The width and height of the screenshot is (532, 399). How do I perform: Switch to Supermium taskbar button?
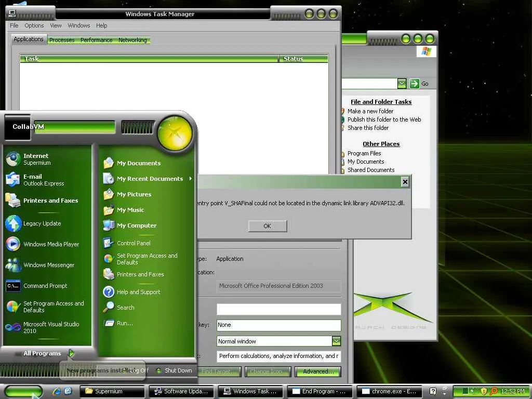click(x=112, y=391)
